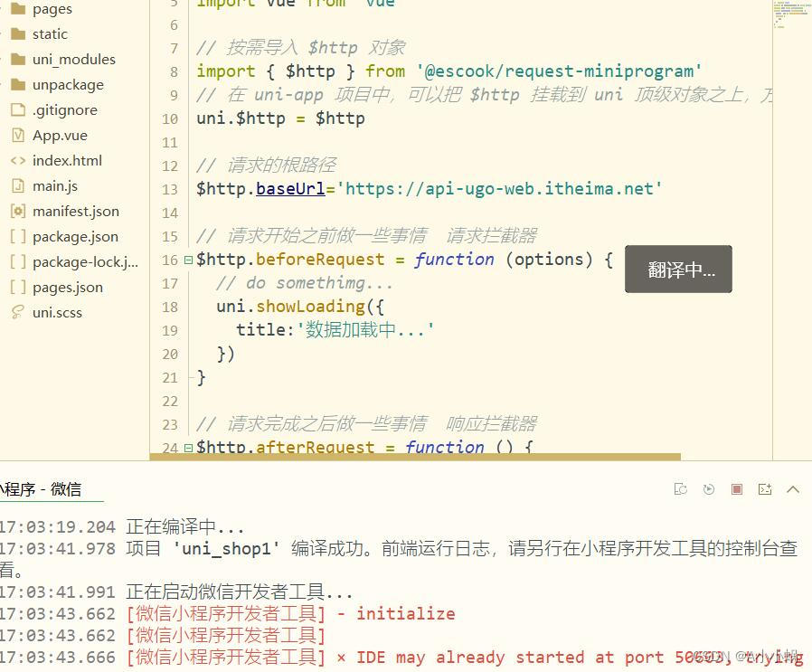Click the clear console output icon
The image size is (812, 672).
point(681,488)
